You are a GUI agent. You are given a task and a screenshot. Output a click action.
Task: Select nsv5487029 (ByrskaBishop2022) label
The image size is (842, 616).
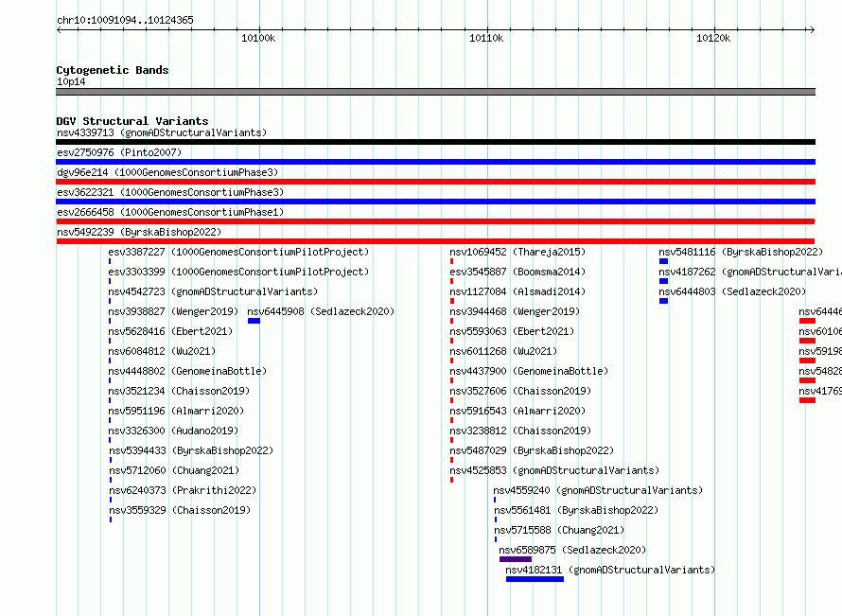pos(532,450)
